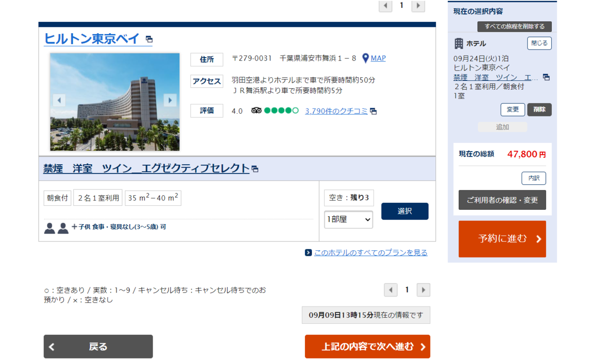Click the 35 m²–40 m² room size tag

153,198
